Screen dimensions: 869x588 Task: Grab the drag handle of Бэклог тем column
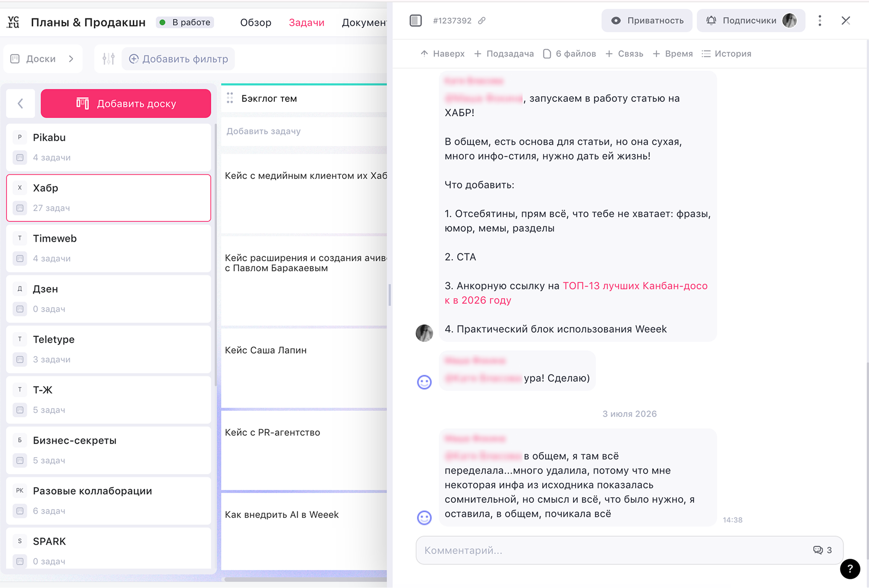point(230,98)
